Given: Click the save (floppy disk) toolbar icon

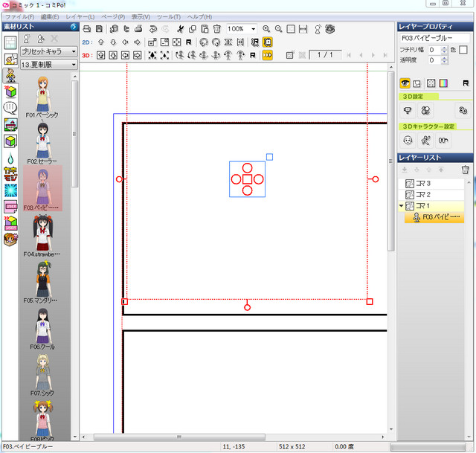Looking at the screenshot, I should [98, 28].
